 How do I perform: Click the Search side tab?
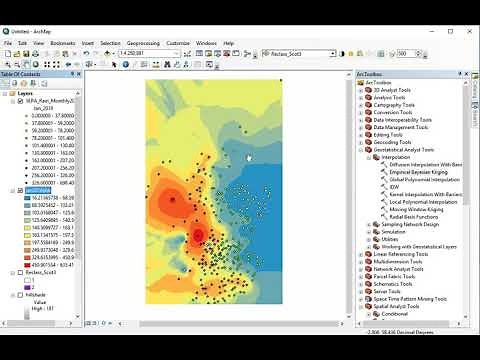coord(475,115)
